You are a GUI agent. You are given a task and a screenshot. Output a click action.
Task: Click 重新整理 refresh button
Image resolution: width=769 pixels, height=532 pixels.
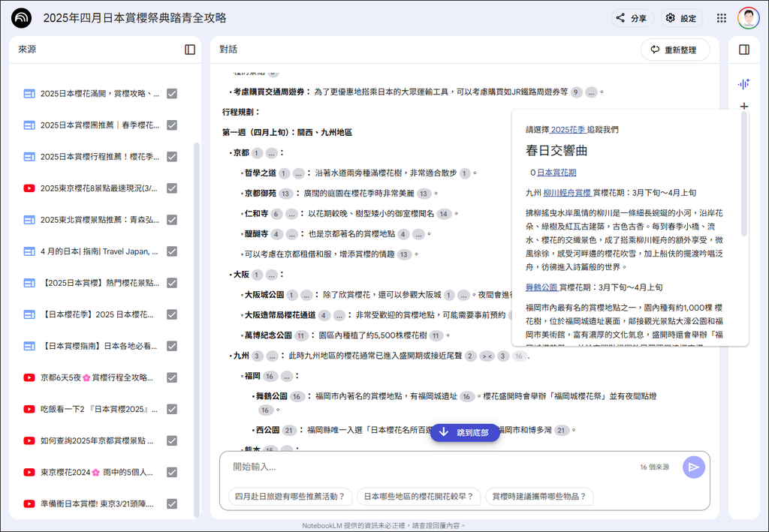pyautogui.click(x=675, y=50)
